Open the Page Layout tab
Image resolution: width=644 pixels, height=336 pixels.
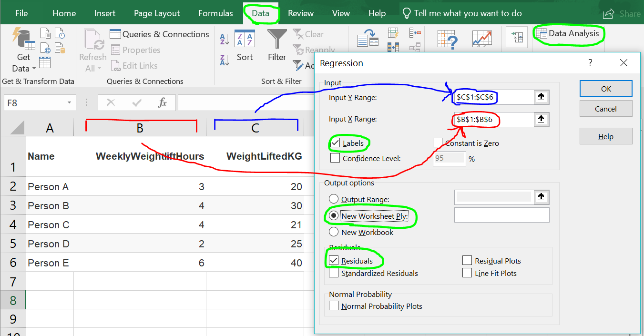[x=156, y=13]
